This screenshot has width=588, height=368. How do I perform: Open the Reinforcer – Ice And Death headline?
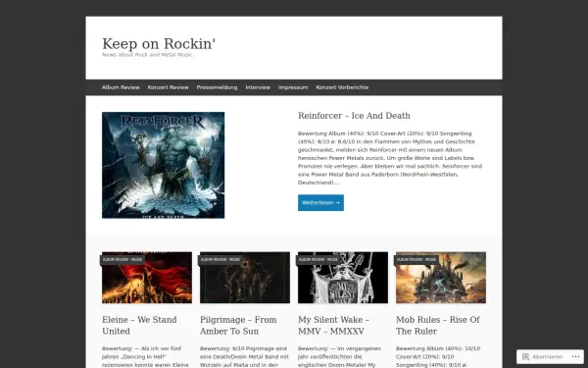click(354, 116)
